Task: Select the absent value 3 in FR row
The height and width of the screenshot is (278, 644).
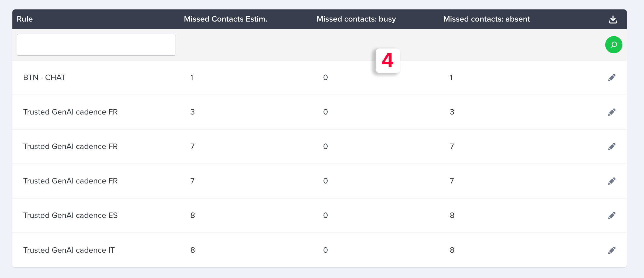Action: pos(452,112)
